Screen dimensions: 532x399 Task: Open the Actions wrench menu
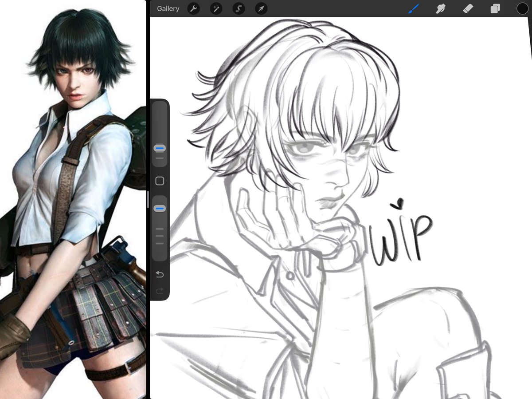click(193, 8)
